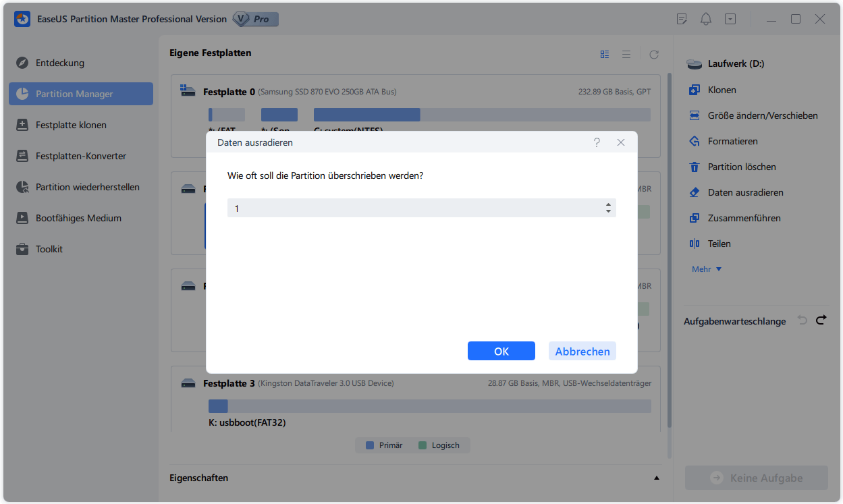Focus the overwrite count input field
The height and width of the screenshot is (504, 843).
[x=422, y=208]
